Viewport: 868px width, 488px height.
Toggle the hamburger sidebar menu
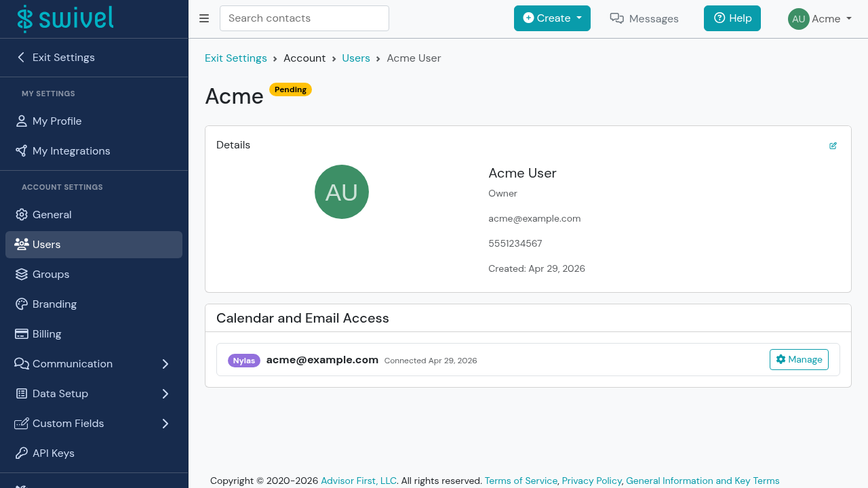click(x=204, y=18)
